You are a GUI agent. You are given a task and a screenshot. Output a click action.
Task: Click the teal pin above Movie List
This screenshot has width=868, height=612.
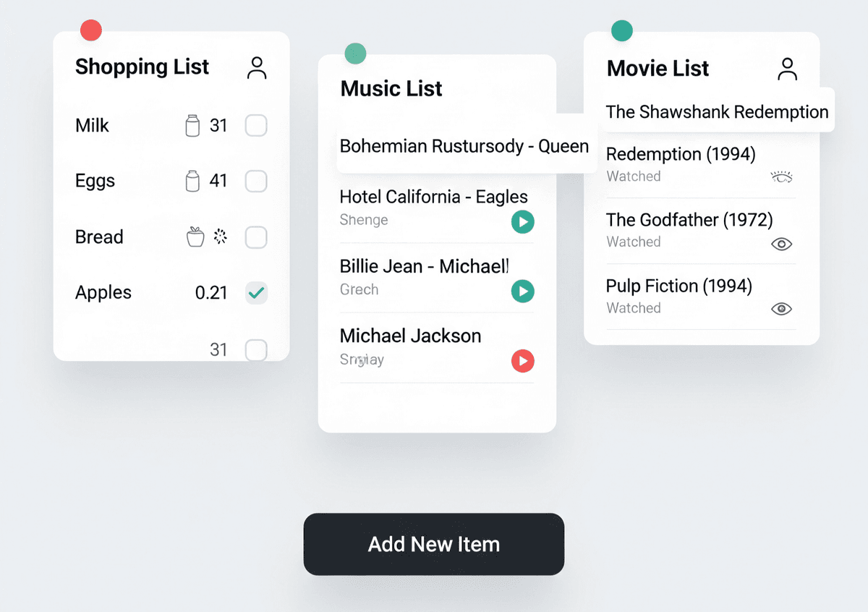pyautogui.click(x=622, y=30)
